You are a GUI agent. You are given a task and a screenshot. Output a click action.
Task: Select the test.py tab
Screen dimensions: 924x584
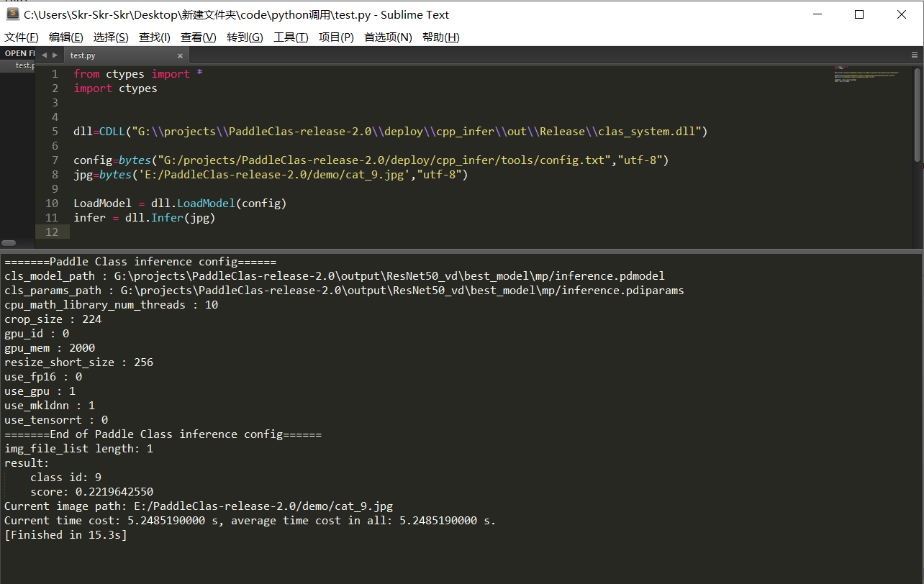pos(83,55)
